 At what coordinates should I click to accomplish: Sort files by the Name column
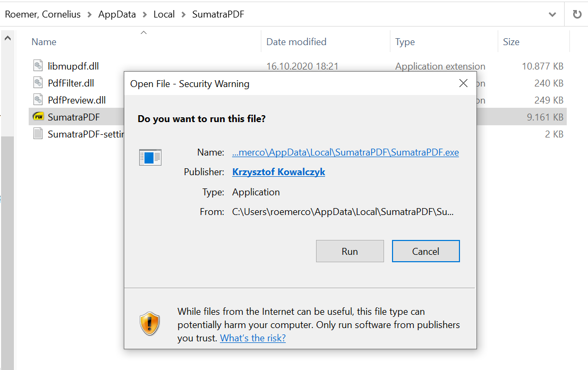tap(44, 41)
